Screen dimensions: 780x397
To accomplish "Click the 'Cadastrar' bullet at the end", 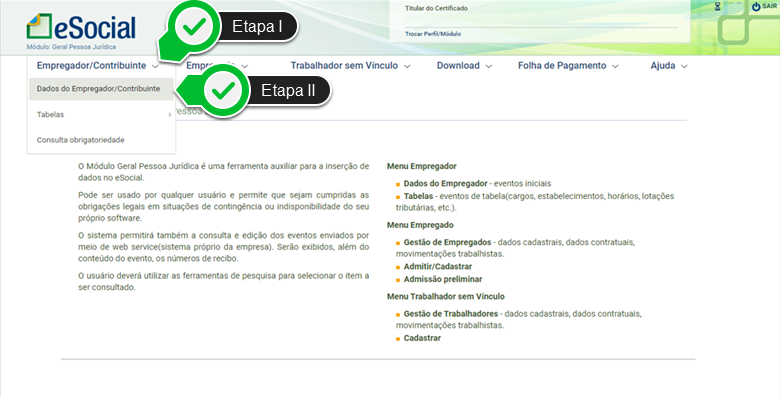I will coord(418,338).
